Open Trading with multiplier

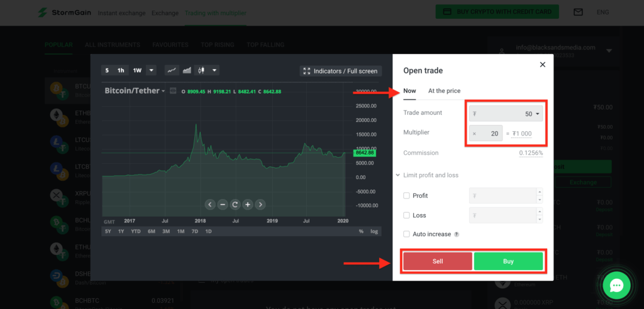215,13
